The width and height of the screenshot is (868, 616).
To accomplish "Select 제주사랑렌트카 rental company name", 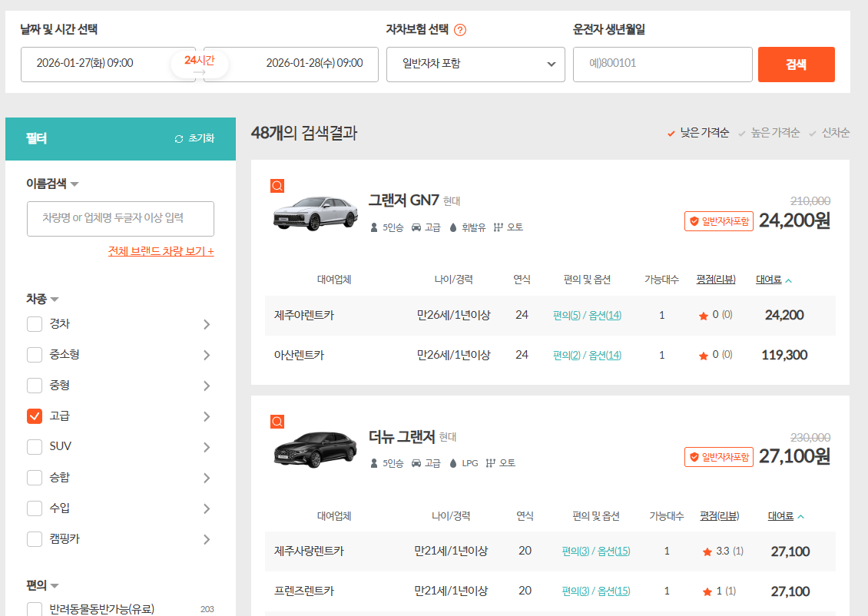I will 309,551.
